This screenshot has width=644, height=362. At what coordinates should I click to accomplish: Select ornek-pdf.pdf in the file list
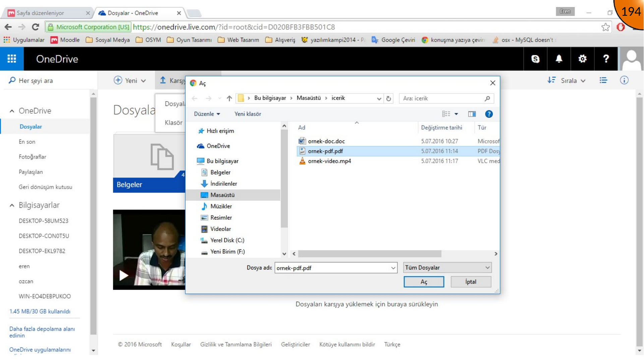pyautogui.click(x=398, y=151)
